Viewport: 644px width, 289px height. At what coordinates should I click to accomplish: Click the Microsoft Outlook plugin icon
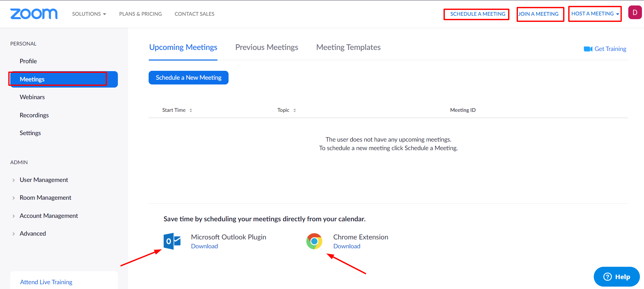tap(172, 241)
